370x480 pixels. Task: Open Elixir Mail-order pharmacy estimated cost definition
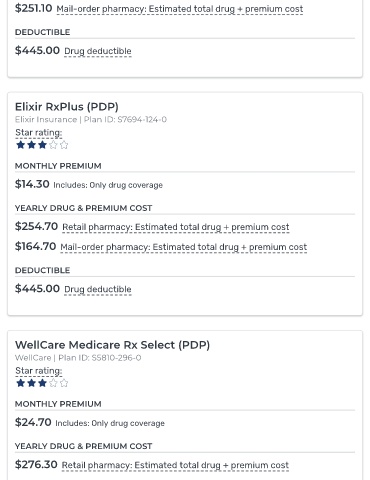pos(184,247)
